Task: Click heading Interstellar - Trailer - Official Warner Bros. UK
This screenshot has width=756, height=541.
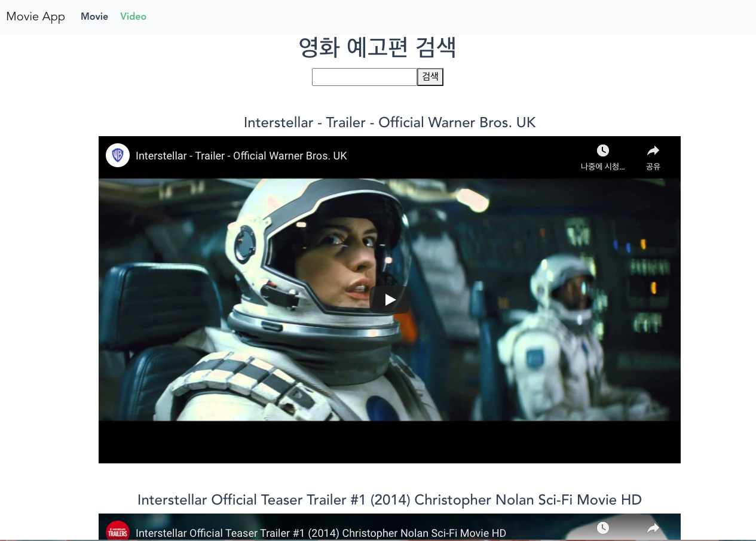Action: [x=390, y=122]
